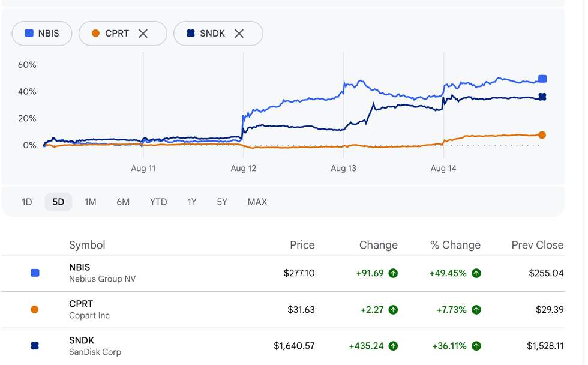Click Copart Inc company name
Image resolution: width=588 pixels, height=365 pixels.
(x=89, y=316)
